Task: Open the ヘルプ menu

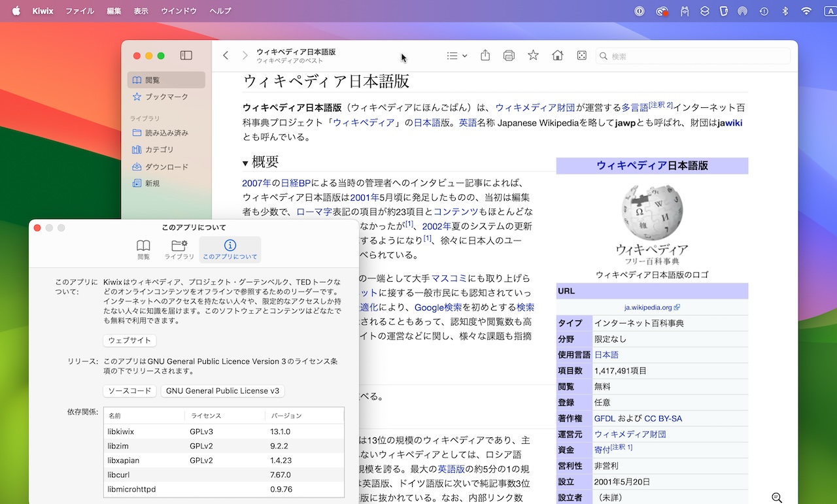Action: point(220,11)
